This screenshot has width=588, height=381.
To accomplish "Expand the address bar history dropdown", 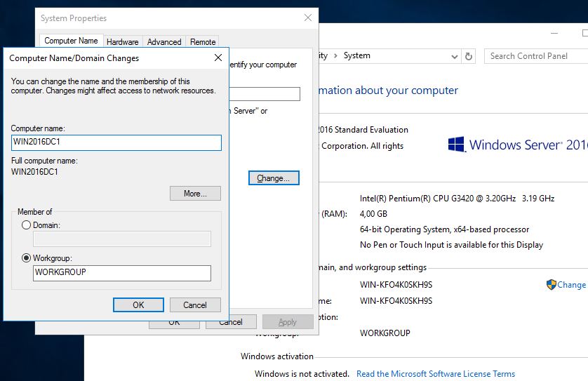I will click(x=455, y=57).
